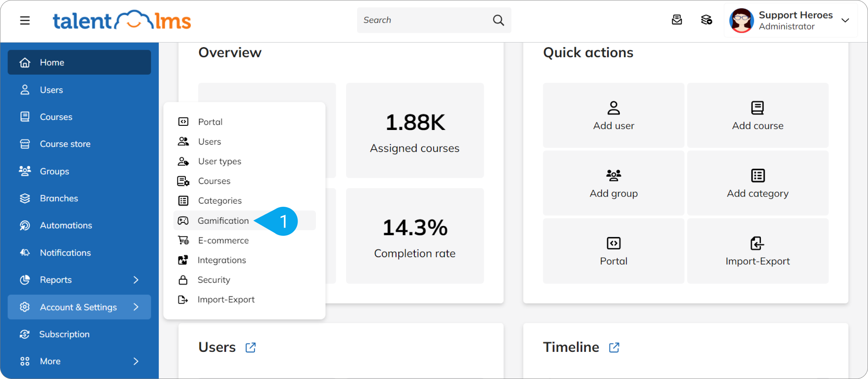The image size is (868, 379).
Task: Click the Integrations puzzle icon
Action: tap(183, 260)
